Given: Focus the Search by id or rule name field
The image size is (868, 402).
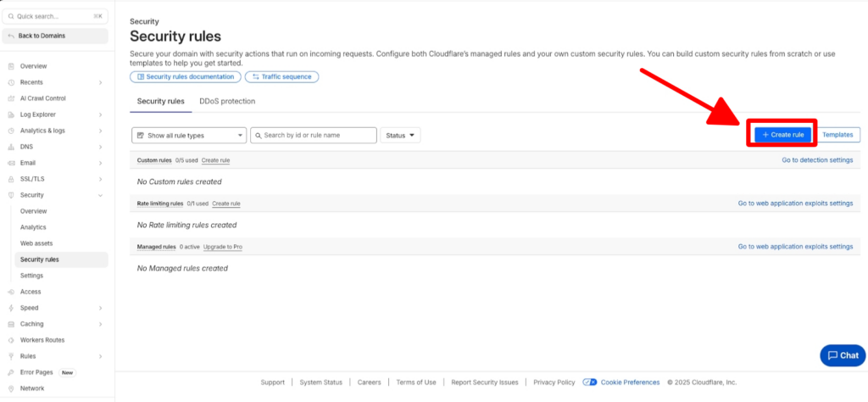Looking at the screenshot, I should point(314,135).
